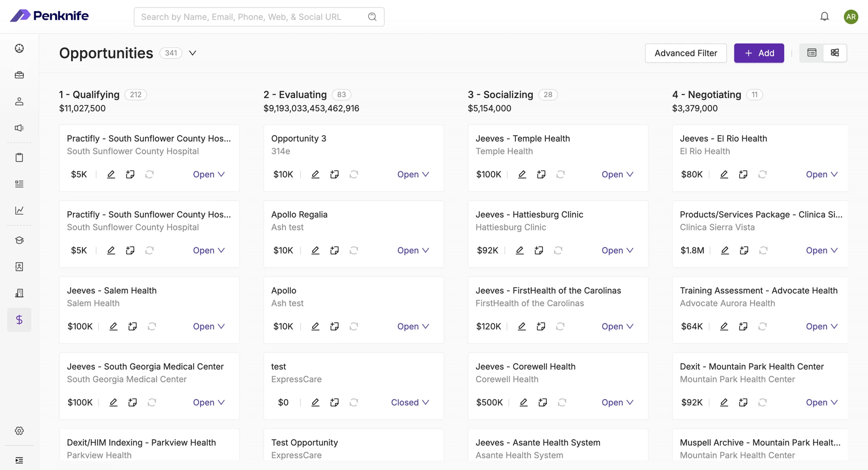The height and width of the screenshot is (470, 868).
Task: Open status dropdown on Training Assessment card
Action: [821, 326]
